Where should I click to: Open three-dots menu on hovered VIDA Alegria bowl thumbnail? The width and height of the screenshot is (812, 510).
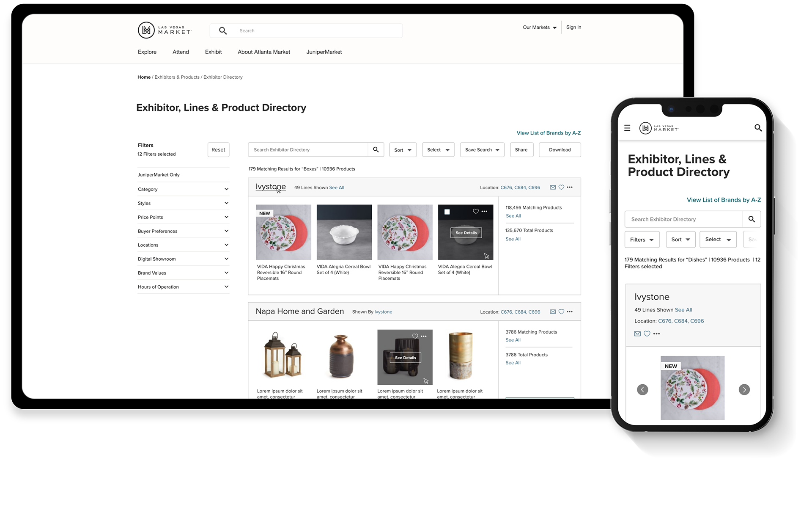(x=484, y=211)
